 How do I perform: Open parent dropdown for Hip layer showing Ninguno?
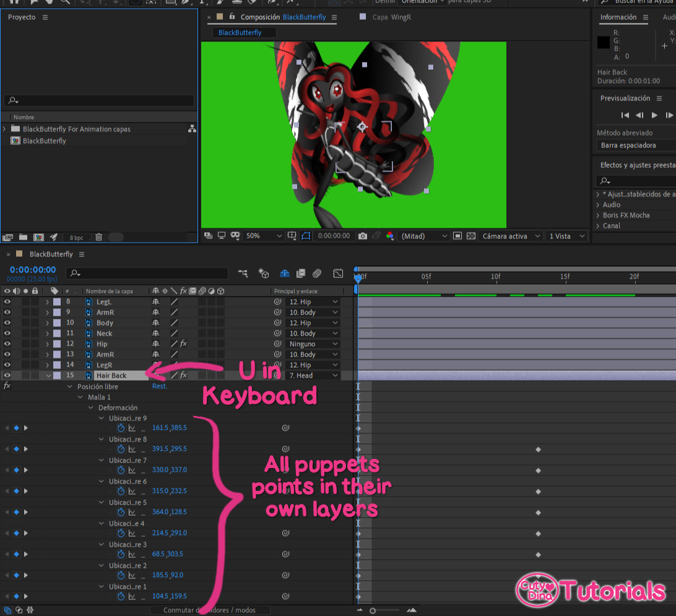313,344
